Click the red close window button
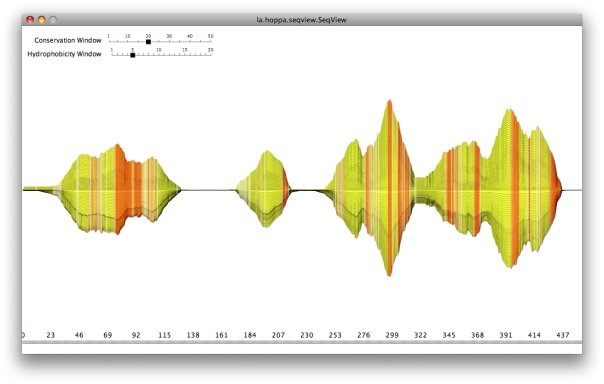The height and width of the screenshot is (384, 604). coord(30,19)
